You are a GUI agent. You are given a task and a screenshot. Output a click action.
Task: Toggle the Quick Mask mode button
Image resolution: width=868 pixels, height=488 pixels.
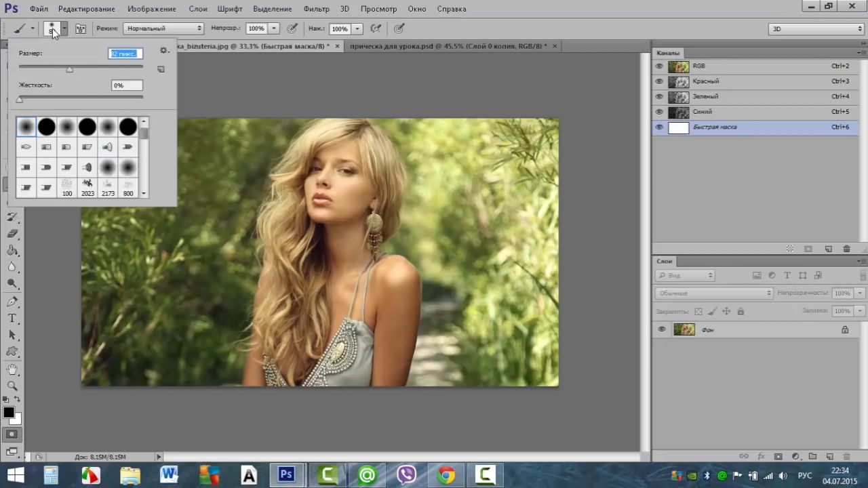[x=12, y=434]
